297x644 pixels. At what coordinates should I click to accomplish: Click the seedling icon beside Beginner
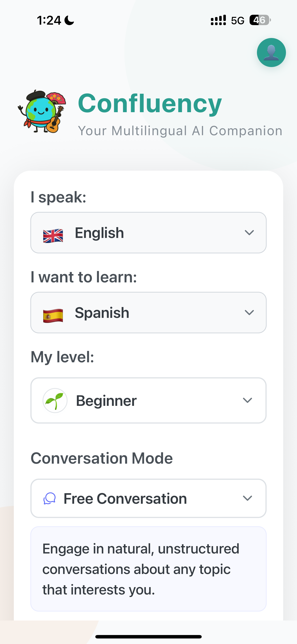(x=55, y=400)
